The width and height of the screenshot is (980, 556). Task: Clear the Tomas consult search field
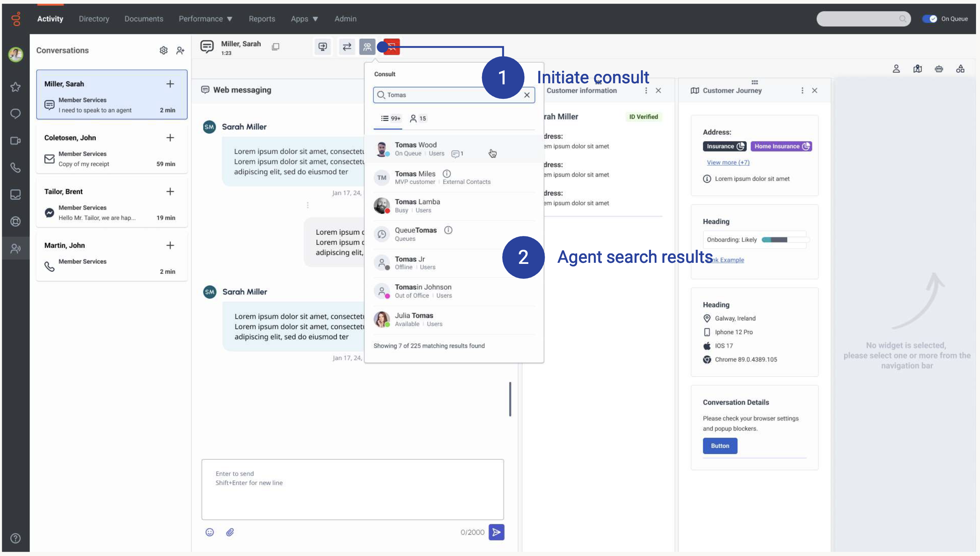tap(527, 95)
